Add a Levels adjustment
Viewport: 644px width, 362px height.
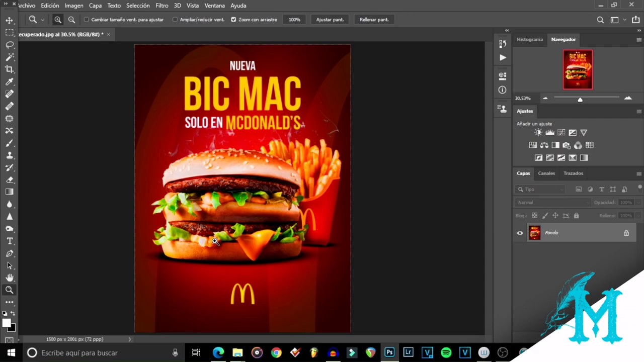549,133
